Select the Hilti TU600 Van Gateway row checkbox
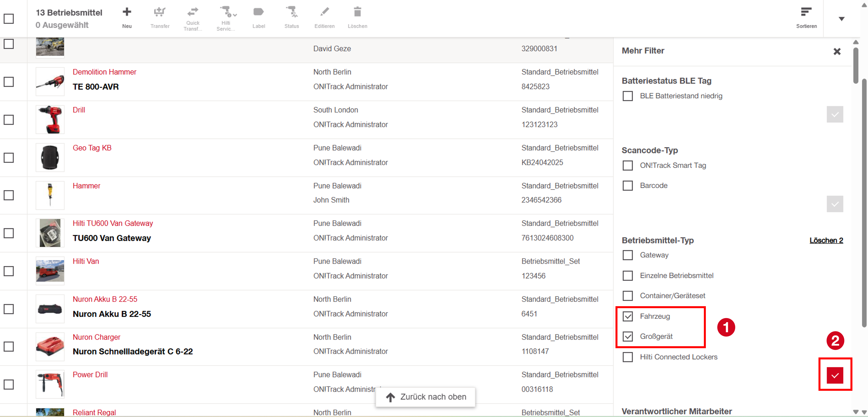Viewport: 868px width, 417px height. pyautogui.click(x=9, y=233)
